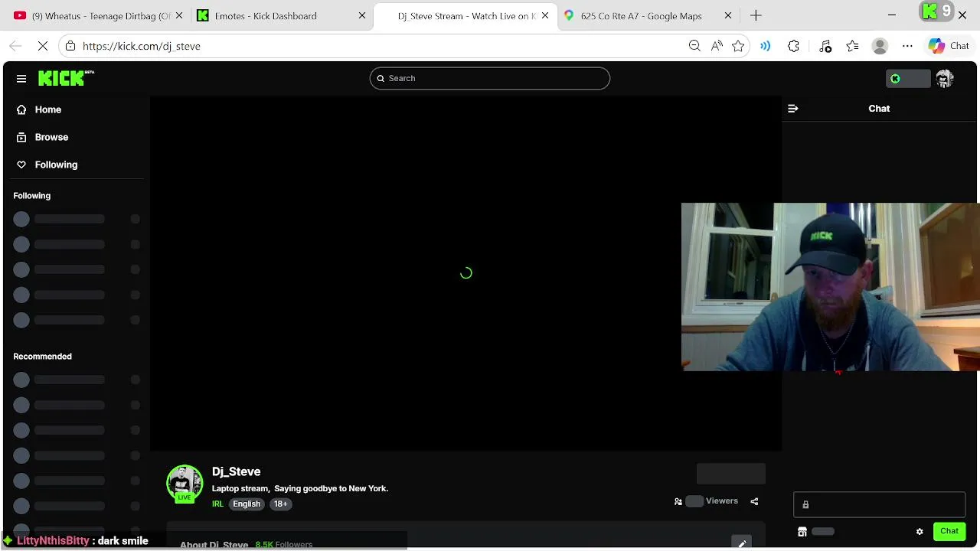Close the Wheatus YouTube tab
The width and height of the screenshot is (980, 551).
179,15
